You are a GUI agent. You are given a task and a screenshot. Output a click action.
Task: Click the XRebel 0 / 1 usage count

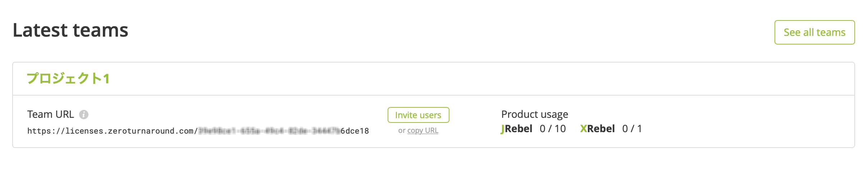pos(632,129)
